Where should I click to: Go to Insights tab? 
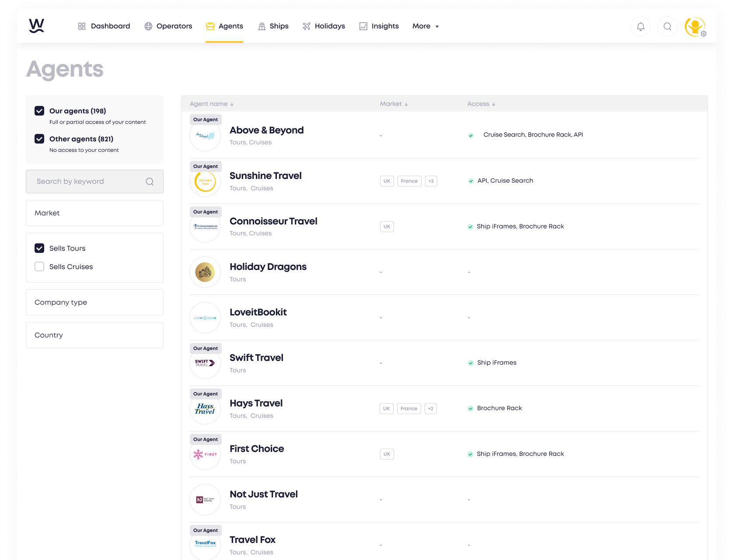pos(379,26)
